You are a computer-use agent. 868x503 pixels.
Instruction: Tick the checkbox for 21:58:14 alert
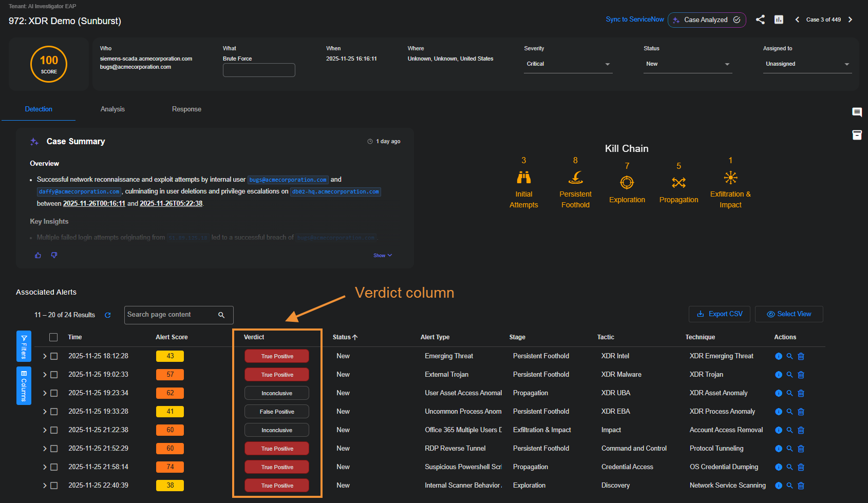pyautogui.click(x=54, y=467)
